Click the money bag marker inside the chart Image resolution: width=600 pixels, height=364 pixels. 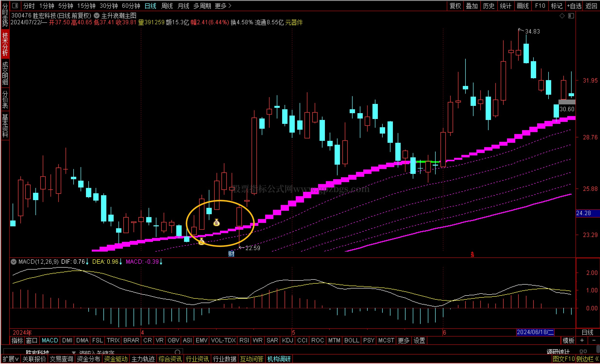pyautogui.click(x=217, y=222)
